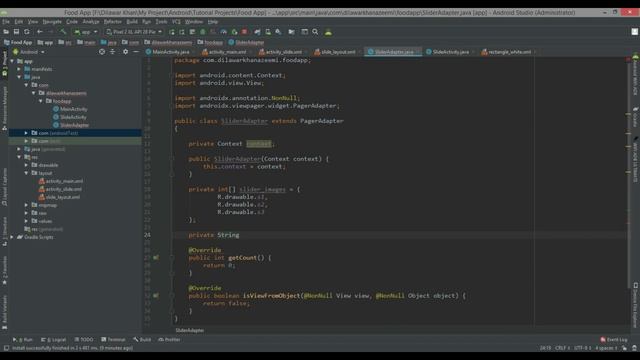The image size is (640, 360).
Task: Hide the Project panel with minus icon
Action: (136, 52)
